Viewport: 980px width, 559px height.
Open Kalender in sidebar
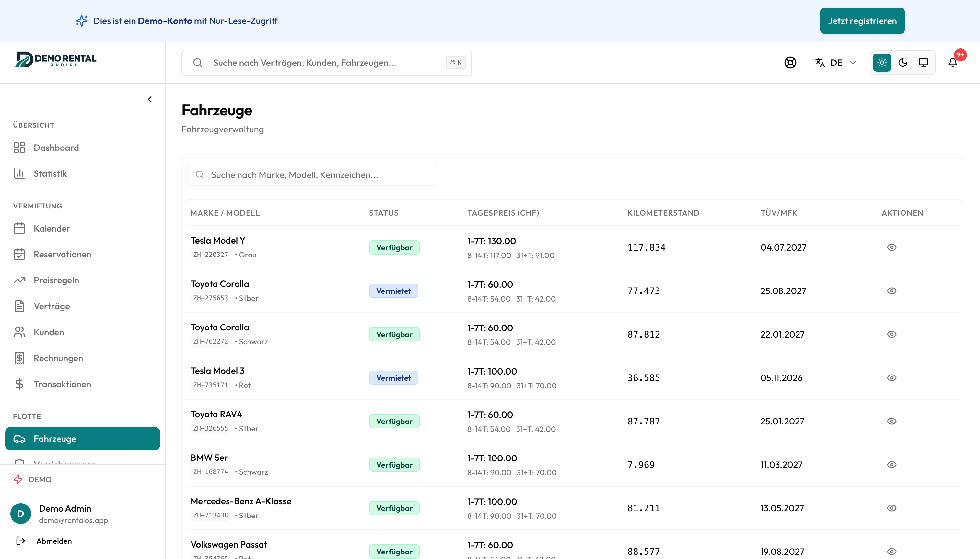(x=83, y=229)
